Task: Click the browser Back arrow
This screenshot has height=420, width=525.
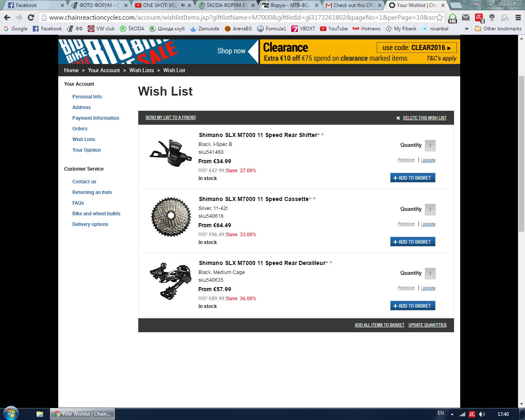Action: 7,18
